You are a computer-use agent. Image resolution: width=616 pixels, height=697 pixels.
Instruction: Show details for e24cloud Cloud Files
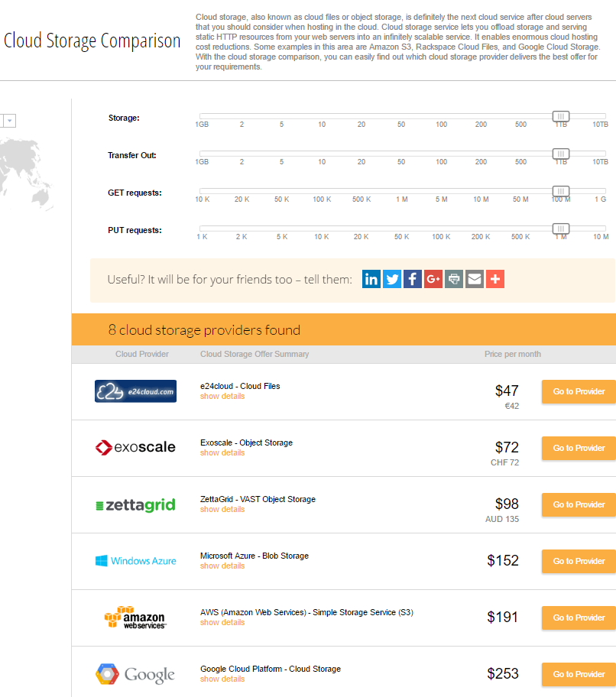click(222, 396)
